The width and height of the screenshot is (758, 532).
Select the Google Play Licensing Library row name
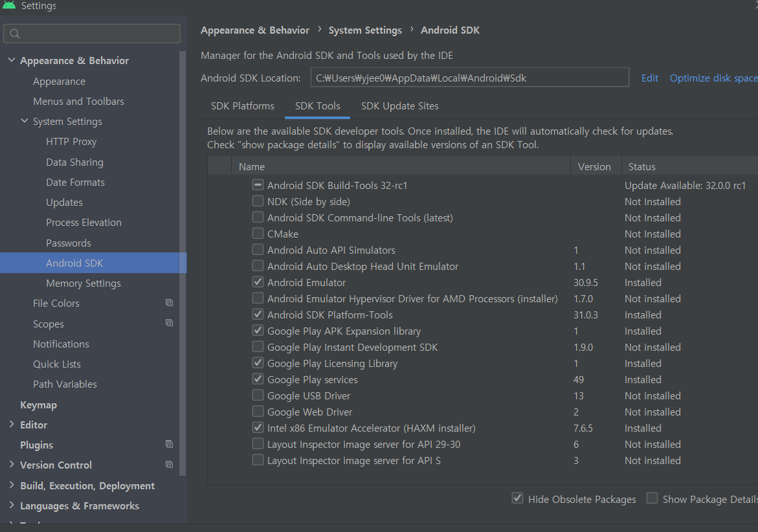click(x=332, y=363)
